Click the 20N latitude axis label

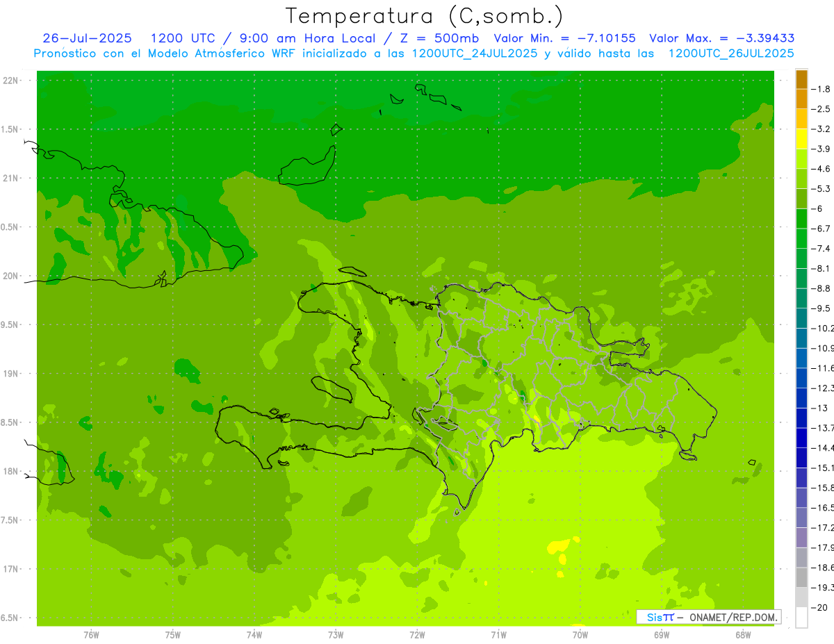[11, 276]
